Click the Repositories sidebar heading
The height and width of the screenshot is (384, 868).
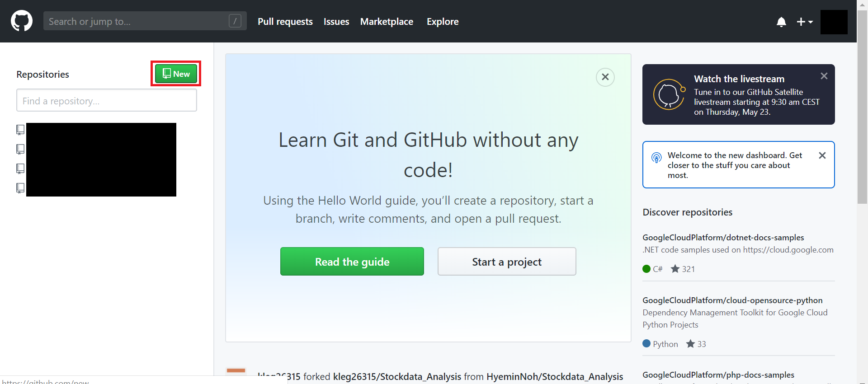pos(43,74)
